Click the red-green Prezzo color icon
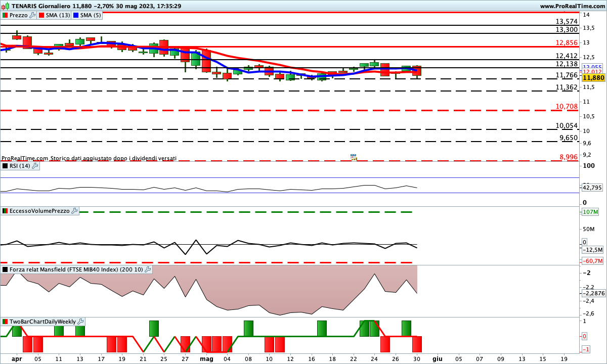The image size is (607, 364). [x=5, y=15]
